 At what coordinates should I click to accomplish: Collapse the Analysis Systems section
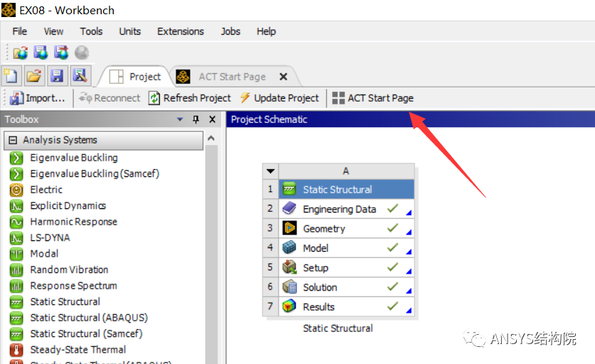13,140
